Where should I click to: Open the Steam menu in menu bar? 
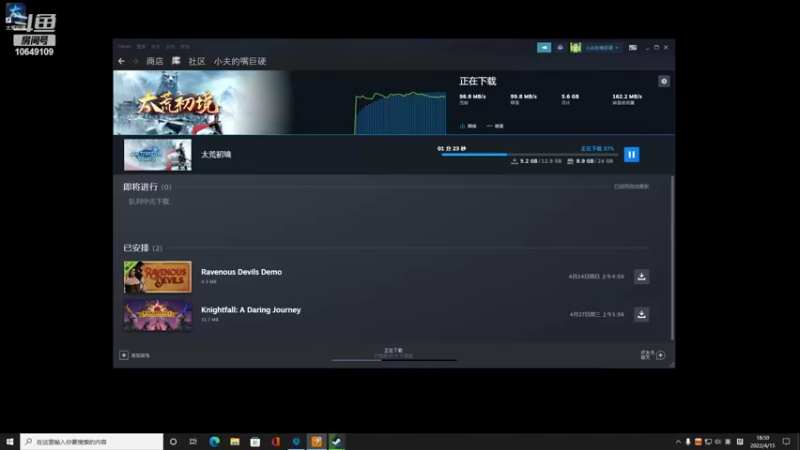[x=124, y=46]
